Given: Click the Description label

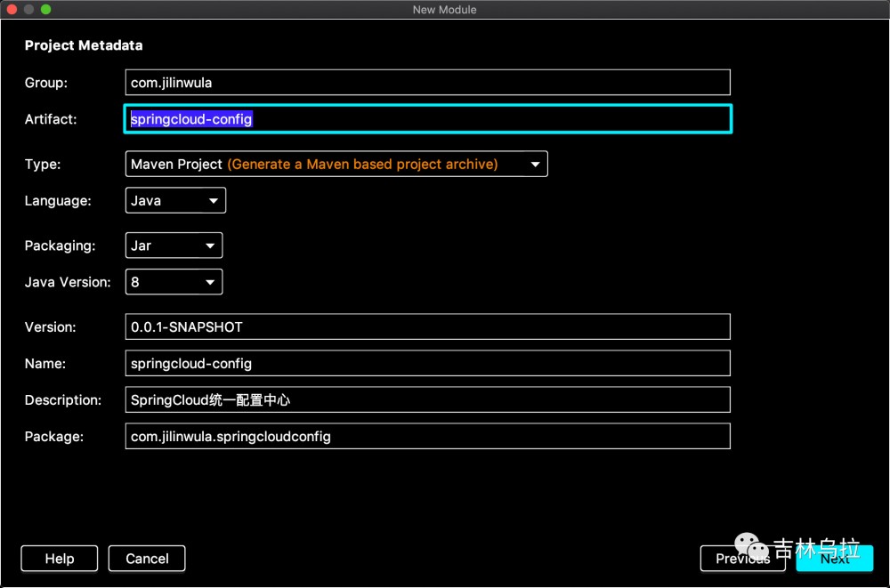Looking at the screenshot, I should pos(63,400).
